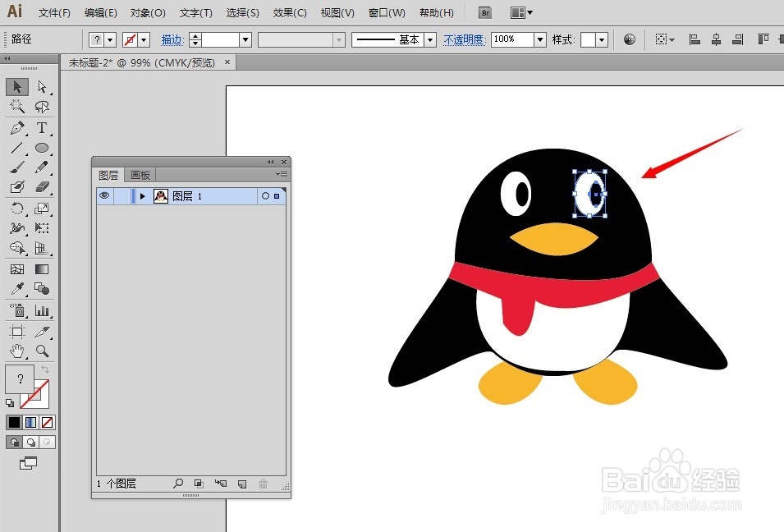Open the arrange documents dropdown
Screen dimensions: 784x532
point(521,12)
